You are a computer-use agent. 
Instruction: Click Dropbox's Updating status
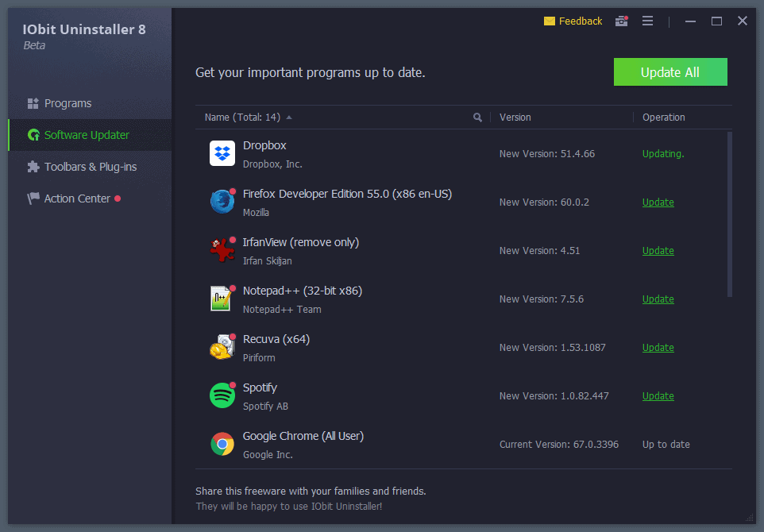pyautogui.click(x=663, y=154)
